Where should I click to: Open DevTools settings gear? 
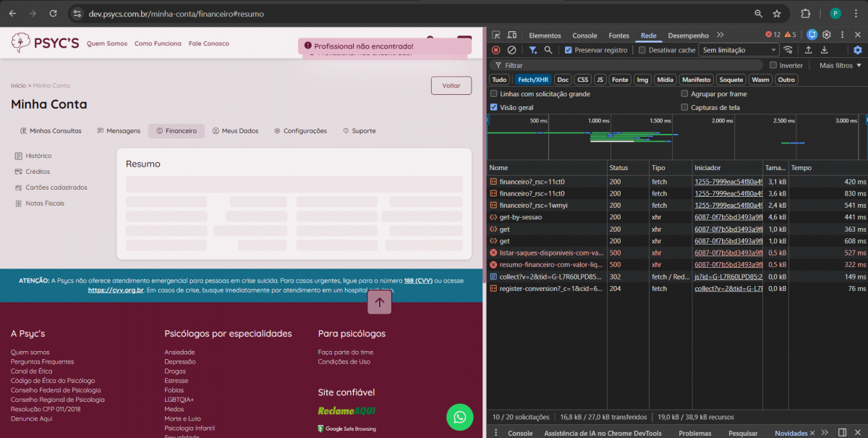826,35
